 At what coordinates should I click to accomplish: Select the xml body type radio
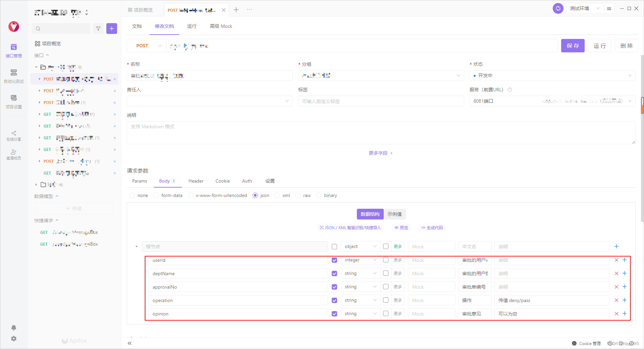(277, 195)
